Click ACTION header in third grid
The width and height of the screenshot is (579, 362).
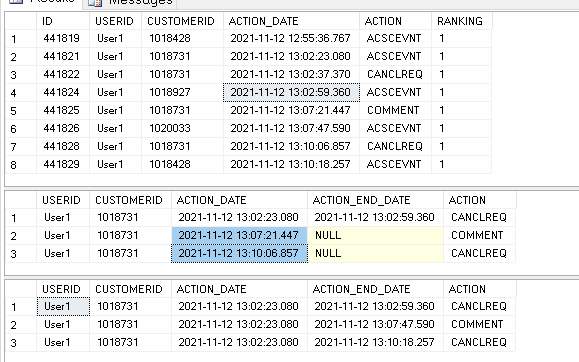coord(479,289)
